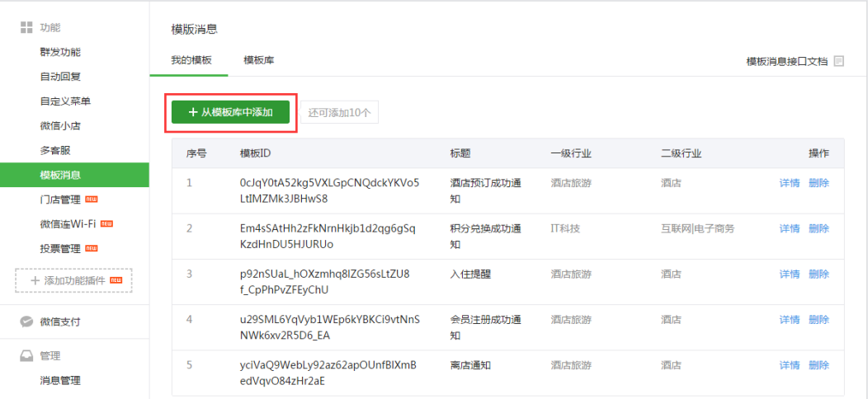Open 门店管理 in the sidebar
Screen dimensions: 868x399
pyautogui.click(x=60, y=199)
